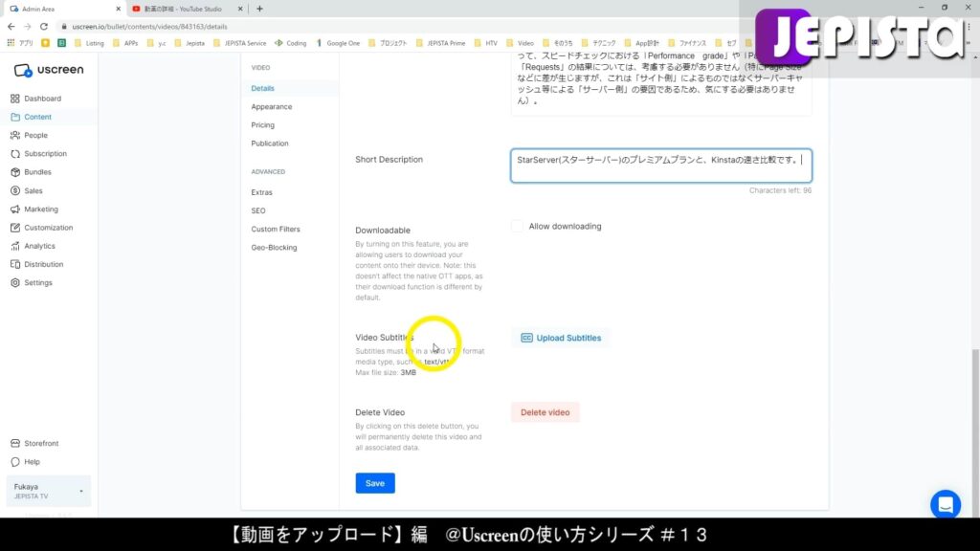Screen dimensions: 980x551
Task: Open the Appearance section
Action: click(271, 107)
